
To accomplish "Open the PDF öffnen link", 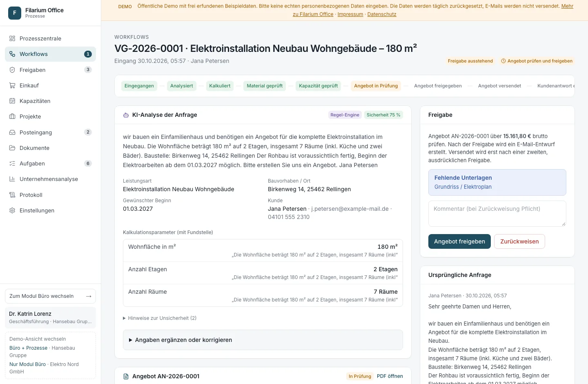I will (x=390, y=376).
